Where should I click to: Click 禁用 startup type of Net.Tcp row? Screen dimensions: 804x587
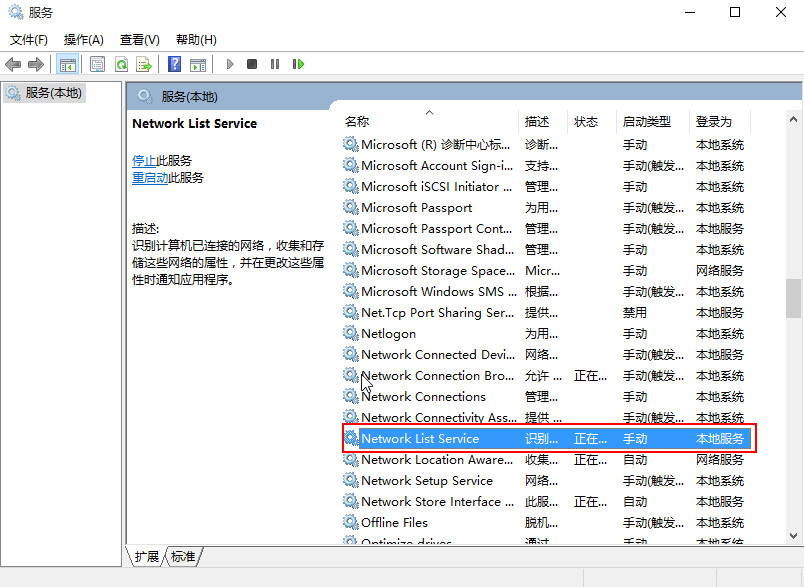click(635, 312)
